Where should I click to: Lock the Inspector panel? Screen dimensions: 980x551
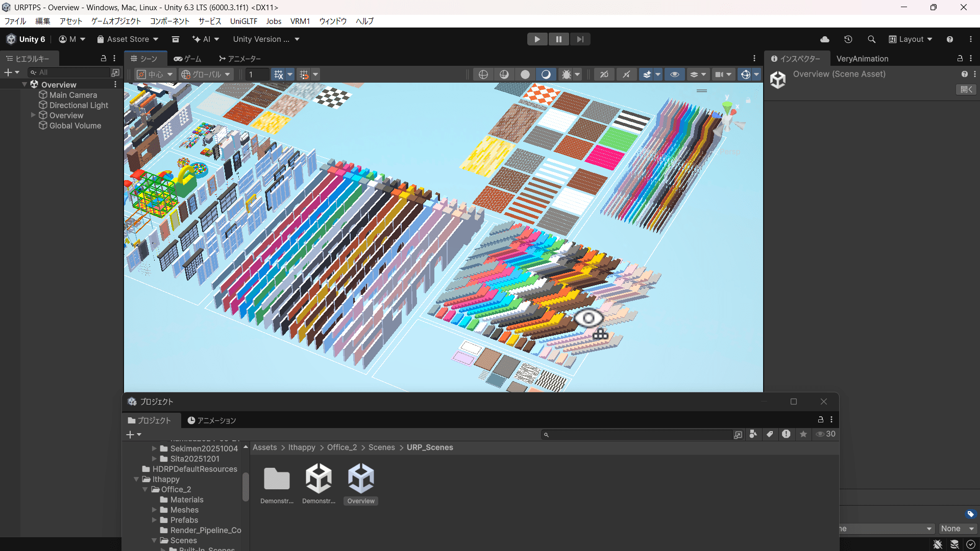(x=960, y=58)
